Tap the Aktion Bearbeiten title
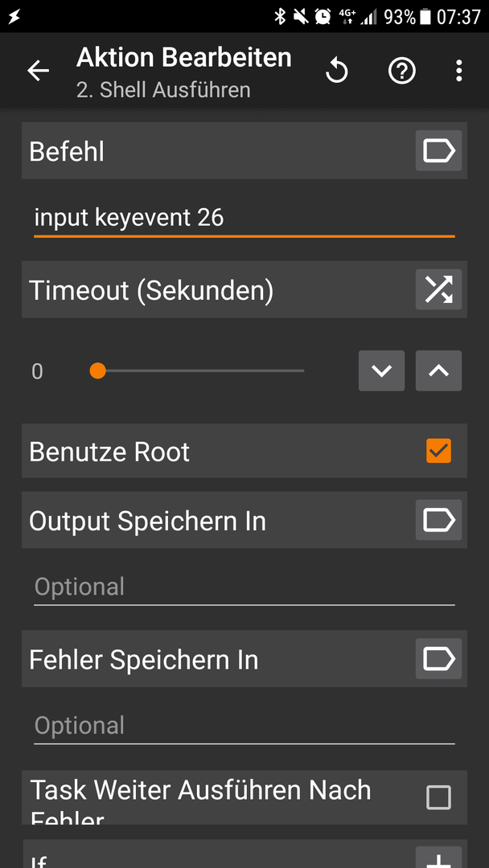This screenshot has height=868, width=489. point(184,58)
